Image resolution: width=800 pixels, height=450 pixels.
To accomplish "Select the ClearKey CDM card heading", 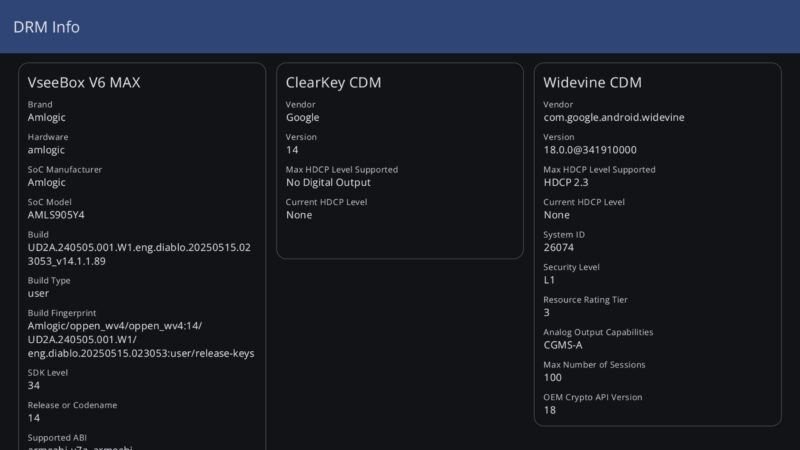I will [x=333, y=83].
